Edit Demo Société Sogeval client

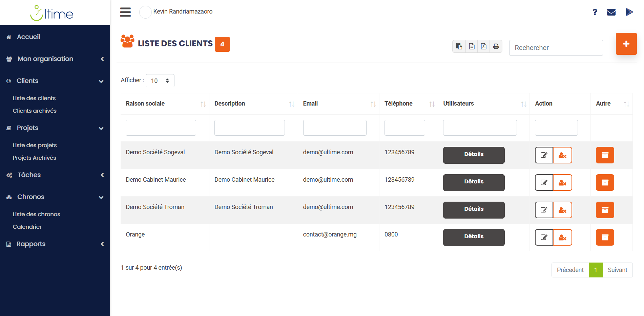pos(544,155)
